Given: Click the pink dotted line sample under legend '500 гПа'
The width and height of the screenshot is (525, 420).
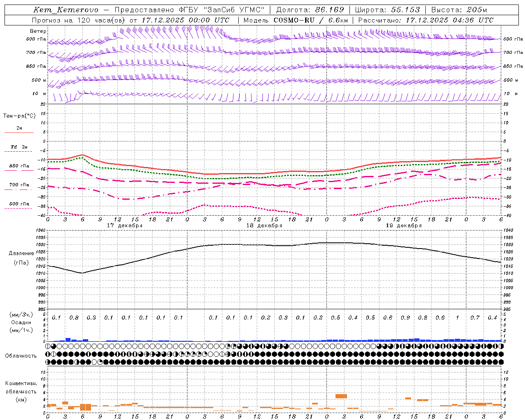Looking at the screenshot, I should [19, 208].
